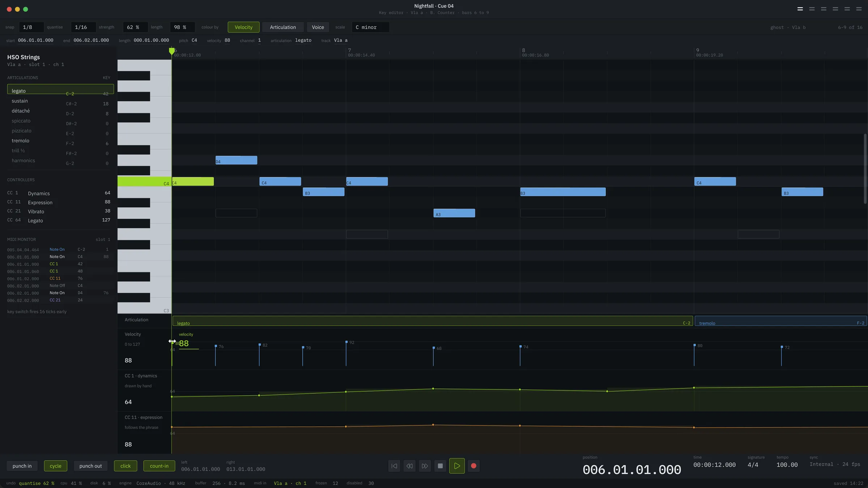The height and width of the screenshot is (488, 868).
Task: Colour notes by Articulation
Action: [x=283, y=27]
